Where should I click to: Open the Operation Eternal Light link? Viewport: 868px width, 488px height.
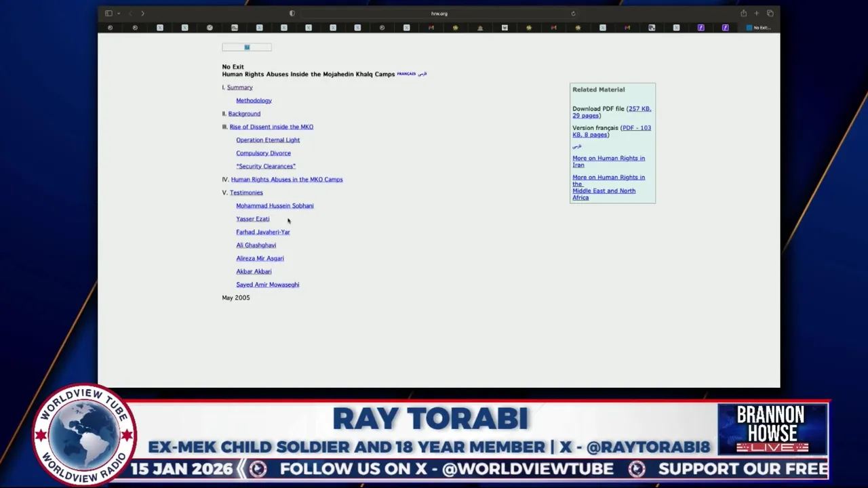(x=268, y=140)
